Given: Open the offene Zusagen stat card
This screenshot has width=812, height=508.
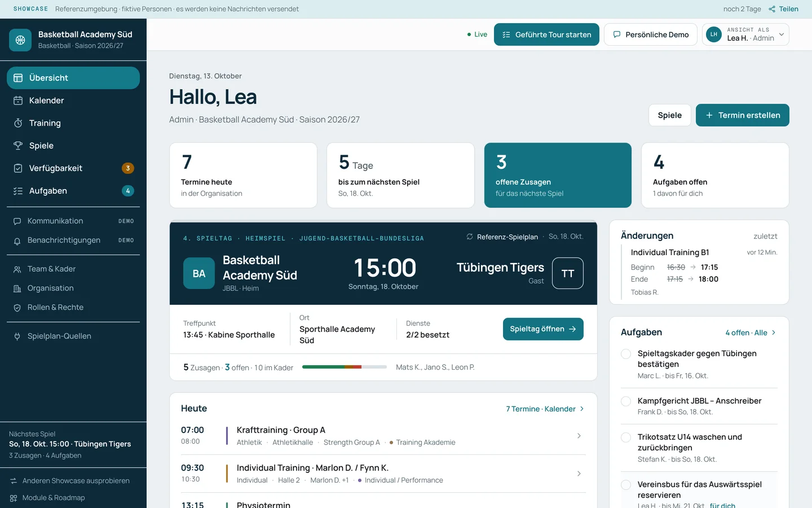Looking at the screenshot, I should coord(558,175).
